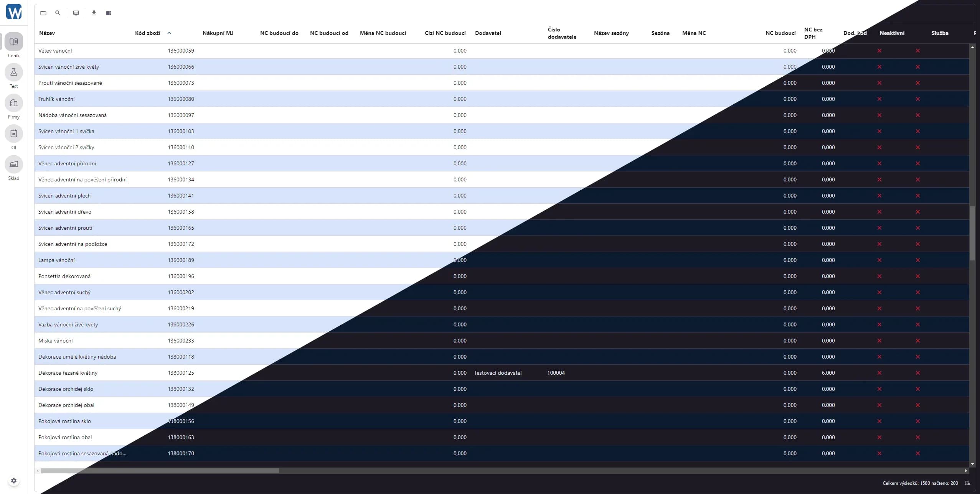This screenshot has height=494, width=980.
Task: Click horizontal scrollbar right arrow
Action: pyautogui.click(x=966, y=471)
